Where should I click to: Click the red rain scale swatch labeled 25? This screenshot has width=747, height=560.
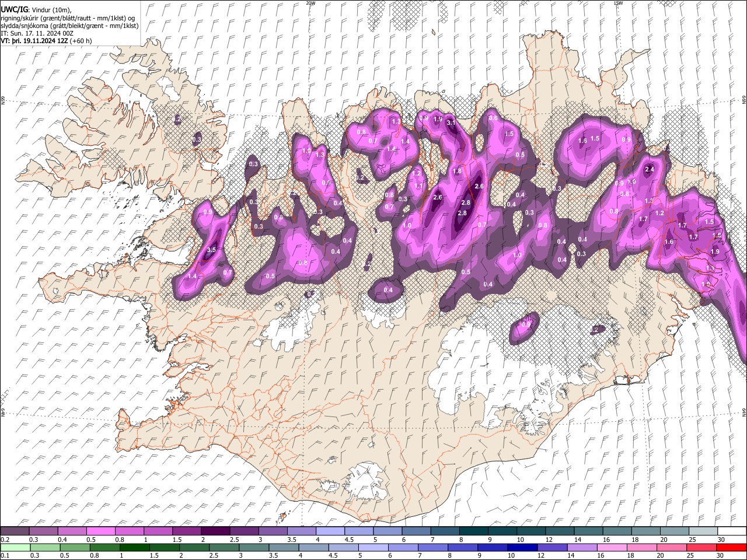[x=701, y=547]
